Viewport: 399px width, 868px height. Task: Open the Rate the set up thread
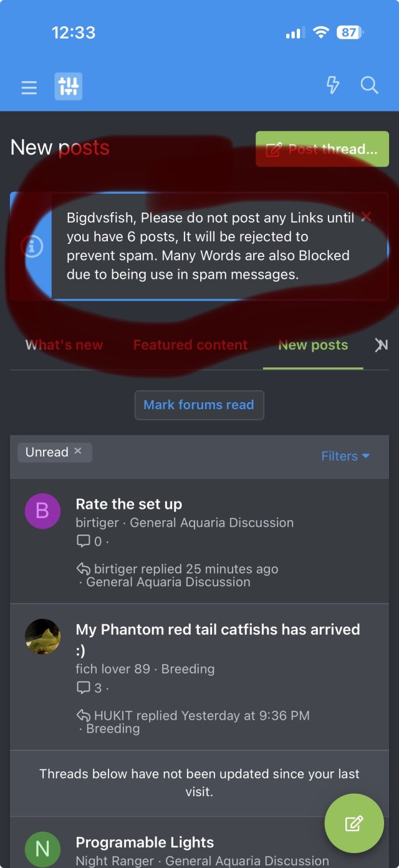coord(129,504)
